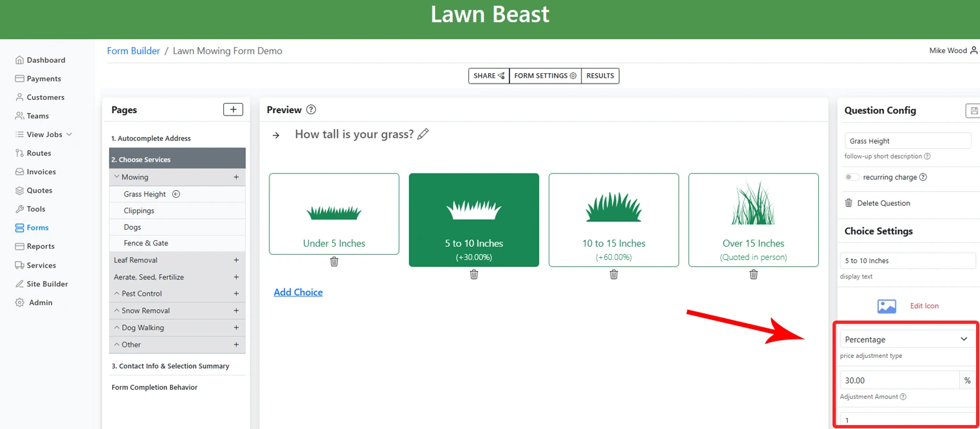
Task: Navigate to Teams in the sidebar
Action: pos(32,116)
